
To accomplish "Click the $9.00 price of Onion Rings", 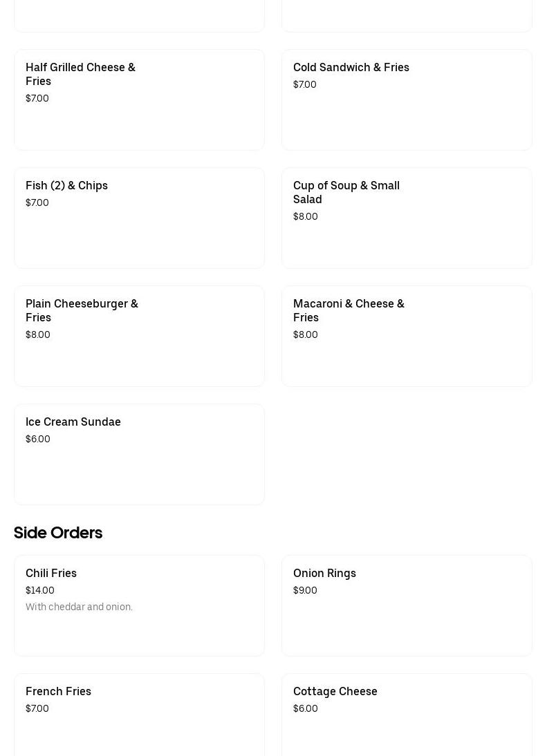I will [x=305, y=590].
